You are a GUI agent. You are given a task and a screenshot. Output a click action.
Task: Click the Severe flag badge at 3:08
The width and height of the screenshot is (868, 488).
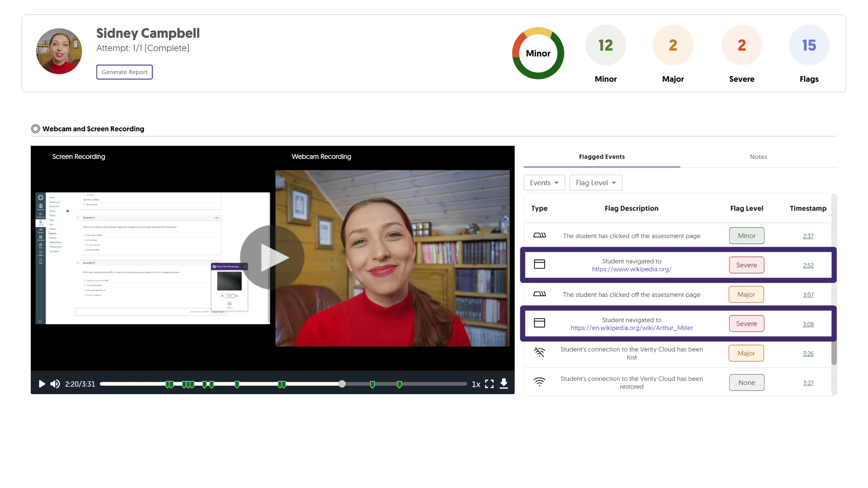(x=746, y=324)
